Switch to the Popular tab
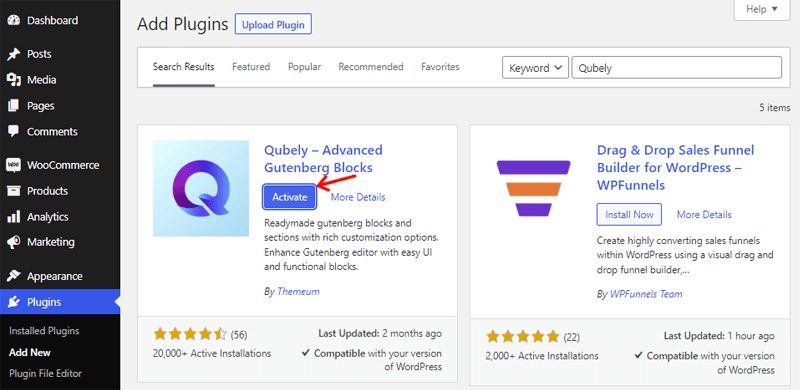The height and width of the screenshot is (390, 800). point(305,67)
